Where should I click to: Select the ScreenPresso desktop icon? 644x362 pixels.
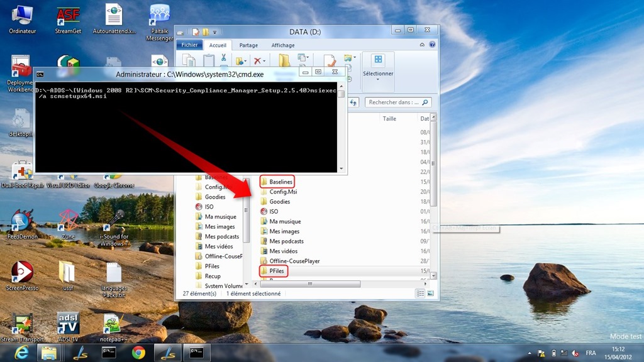(22, 276)
